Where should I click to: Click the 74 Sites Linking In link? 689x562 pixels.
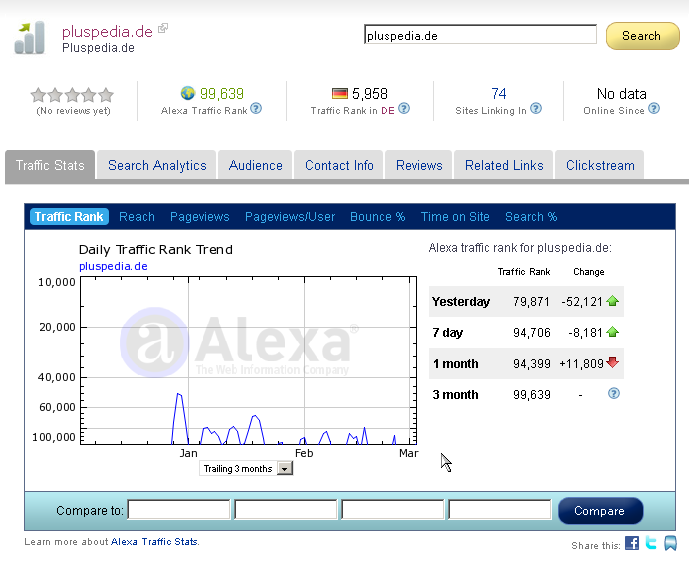(x=499, y=94)
